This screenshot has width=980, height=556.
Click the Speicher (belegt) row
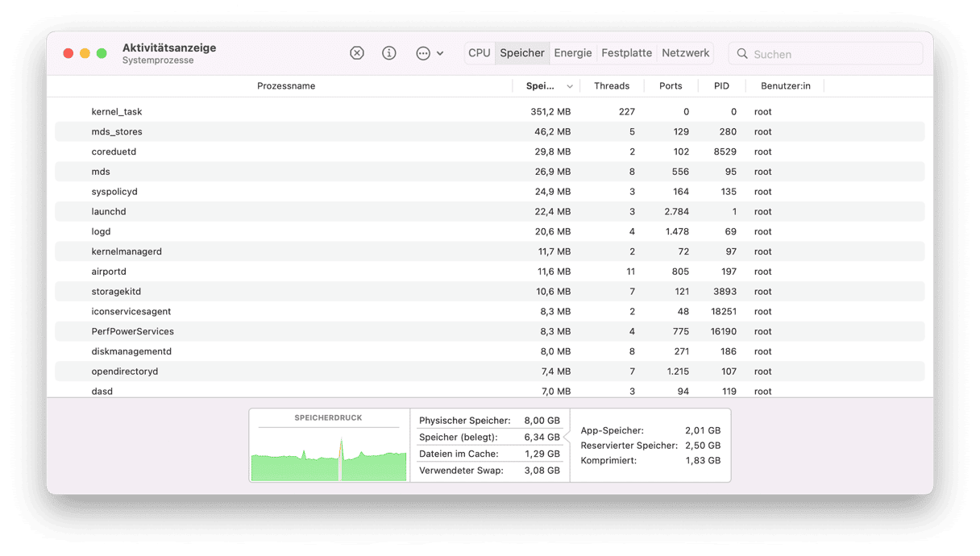489,438
